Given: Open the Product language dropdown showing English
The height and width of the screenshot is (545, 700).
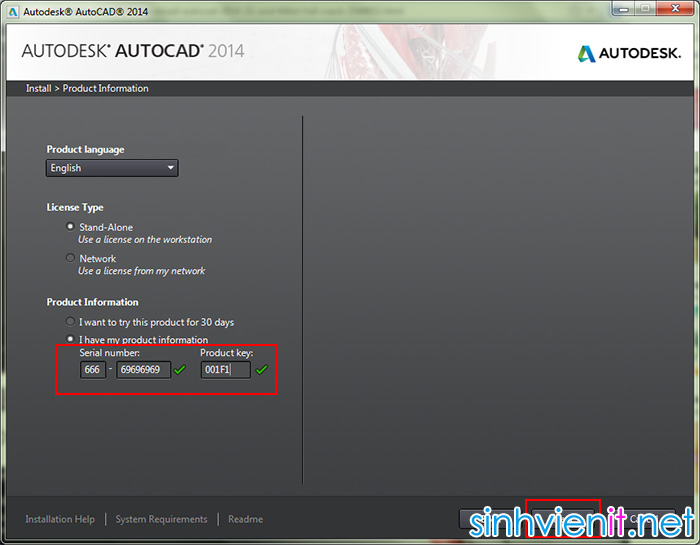Looking at the screenshot, I should pos(112,168).
